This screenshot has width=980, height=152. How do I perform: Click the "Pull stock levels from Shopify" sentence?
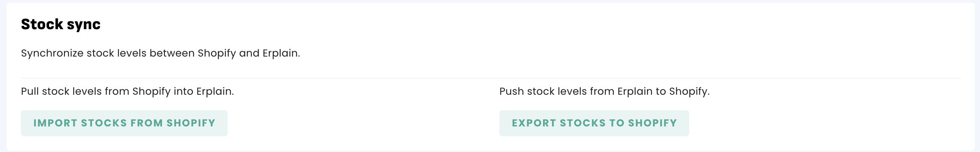pos(127,91)
